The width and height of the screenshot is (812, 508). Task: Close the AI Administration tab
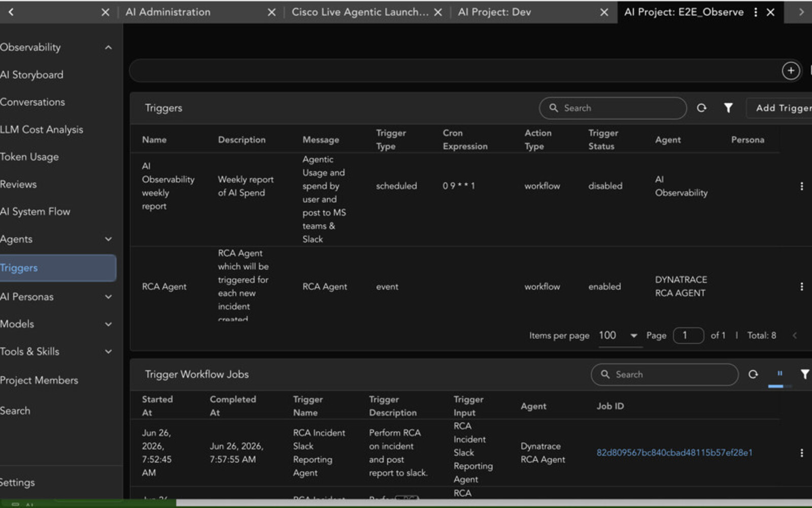click(272, 12)
